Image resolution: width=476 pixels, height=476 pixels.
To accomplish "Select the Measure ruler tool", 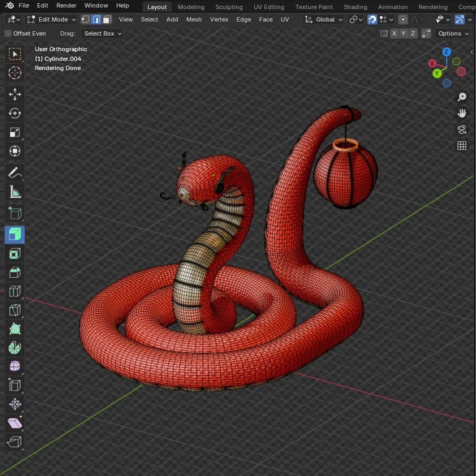I will click(15, 192).
